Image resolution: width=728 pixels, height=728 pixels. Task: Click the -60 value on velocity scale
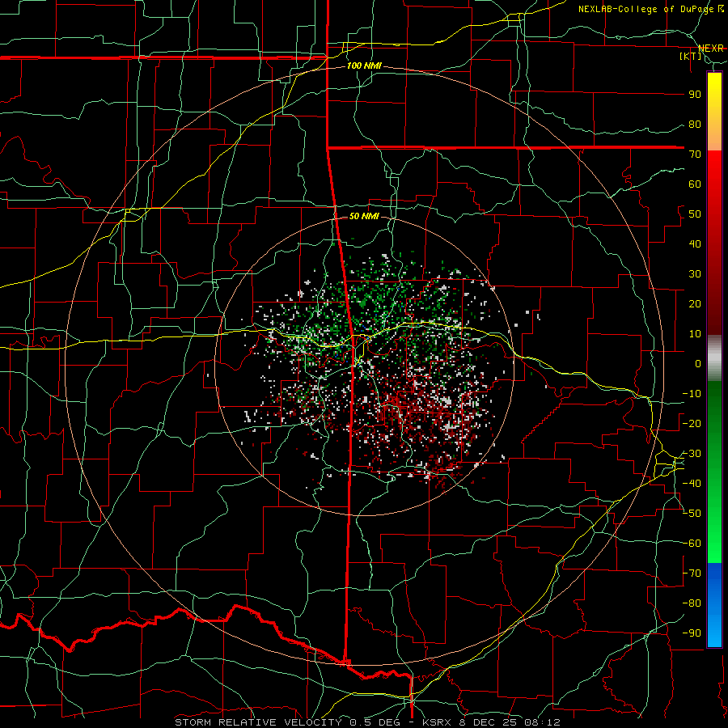tap(692, 544)
